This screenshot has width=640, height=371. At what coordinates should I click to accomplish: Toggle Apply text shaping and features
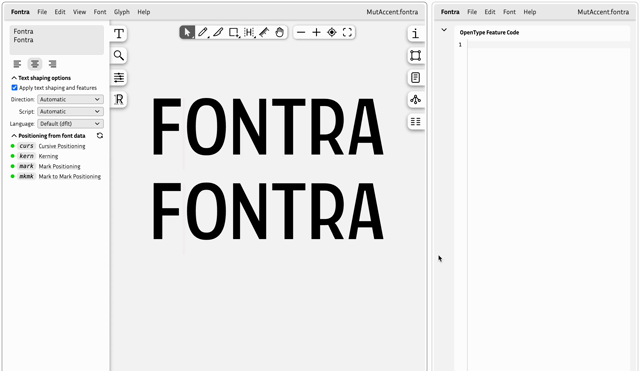point(14,88)
